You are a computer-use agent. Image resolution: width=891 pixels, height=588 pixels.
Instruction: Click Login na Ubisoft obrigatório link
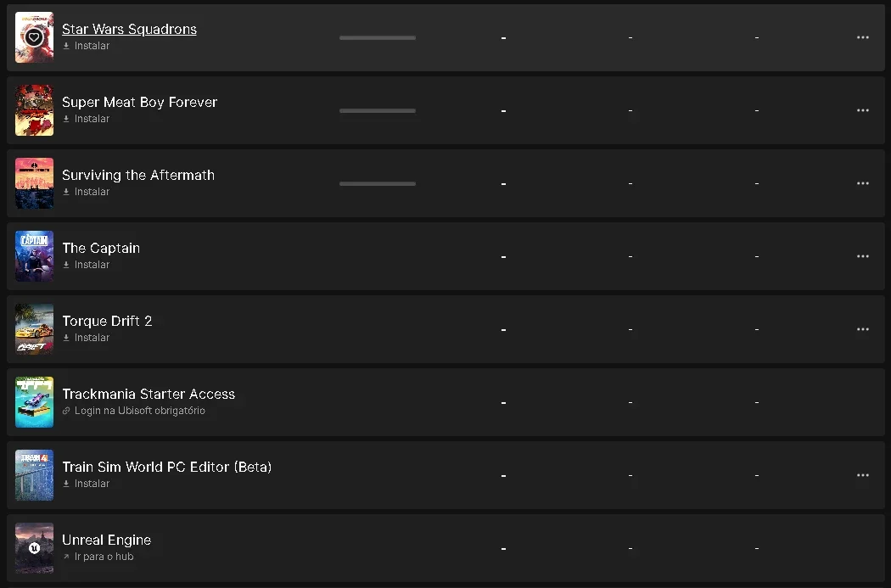click(140, 411)
